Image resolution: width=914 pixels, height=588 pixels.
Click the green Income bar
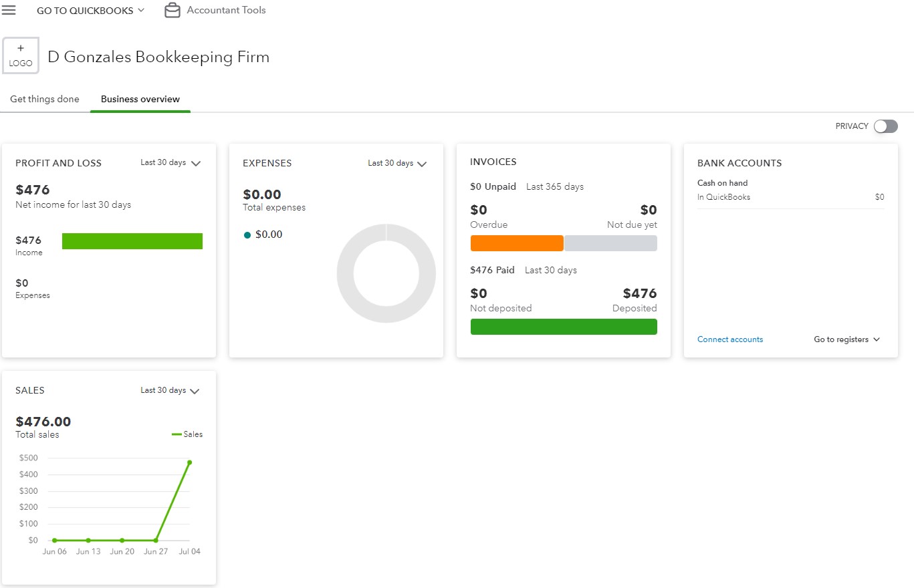pos(132,241)
